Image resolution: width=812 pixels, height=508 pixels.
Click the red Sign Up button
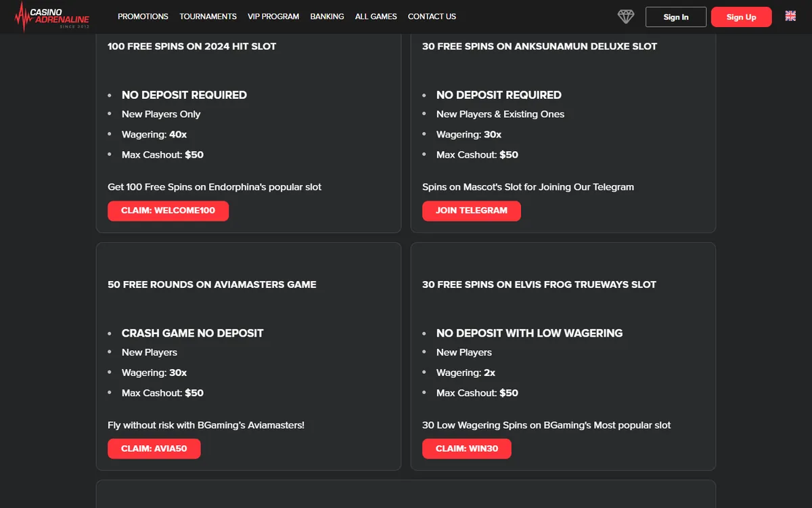coord(741,17)
